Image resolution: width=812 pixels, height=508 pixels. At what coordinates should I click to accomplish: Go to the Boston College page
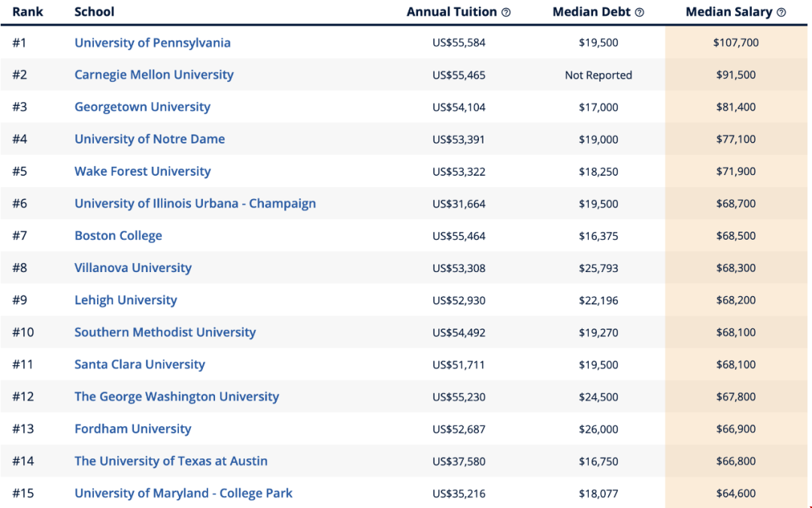[x=118, y=236]
